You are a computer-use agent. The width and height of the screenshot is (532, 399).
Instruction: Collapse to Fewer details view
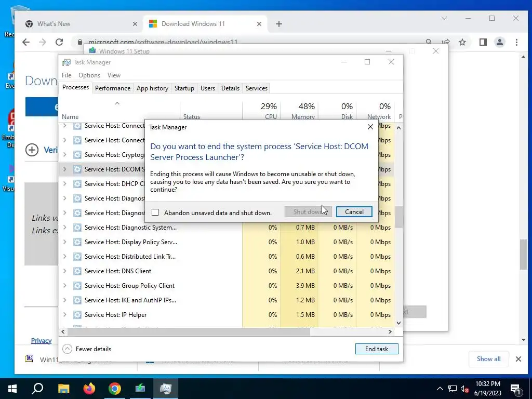click(87, 349)
